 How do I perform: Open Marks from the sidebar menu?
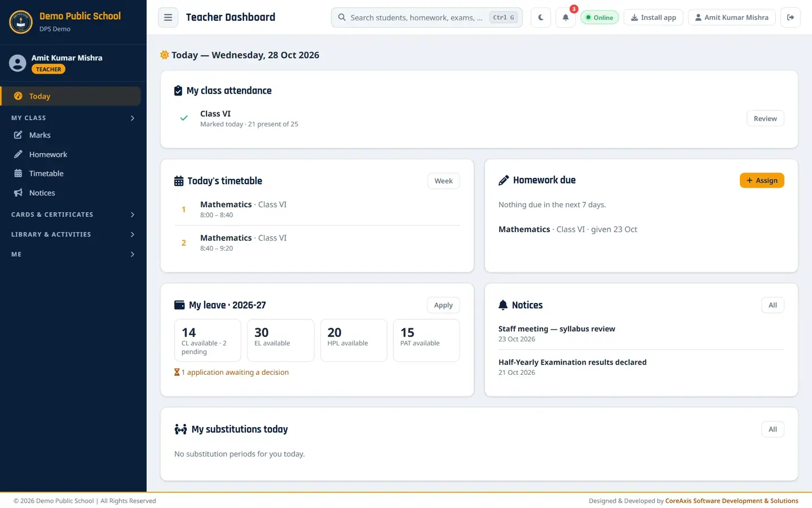click(x=71, y=135)
